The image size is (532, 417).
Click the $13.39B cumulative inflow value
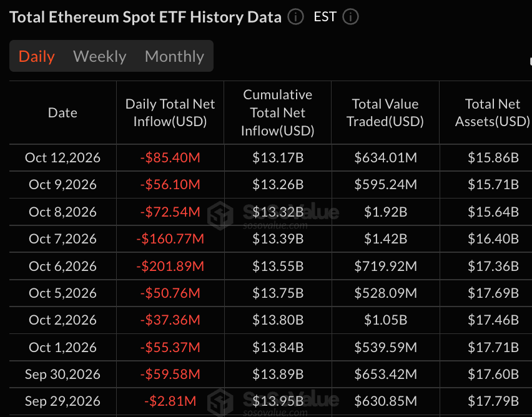277,239
